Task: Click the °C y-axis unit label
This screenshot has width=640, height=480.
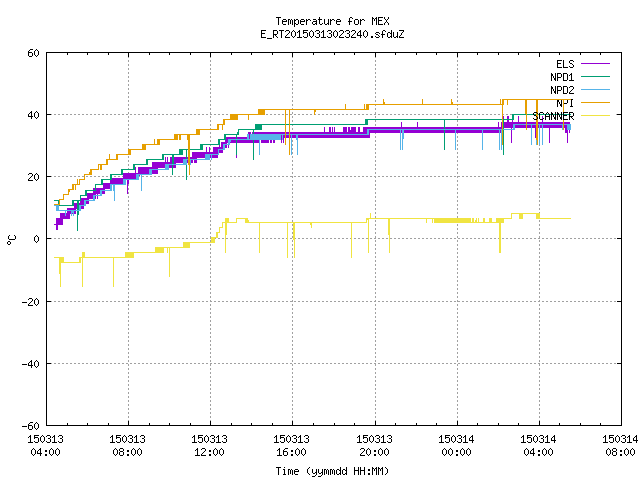Action: 11,240
